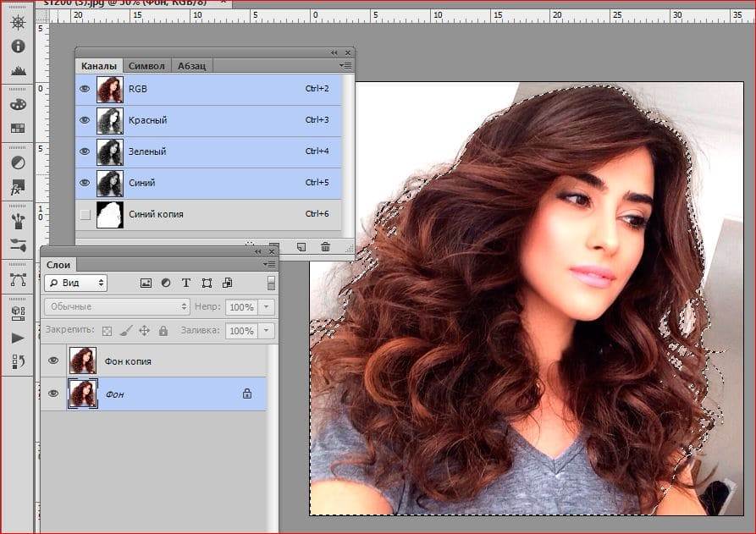
Task: Show the Синий копия channel
Action: 85,215
